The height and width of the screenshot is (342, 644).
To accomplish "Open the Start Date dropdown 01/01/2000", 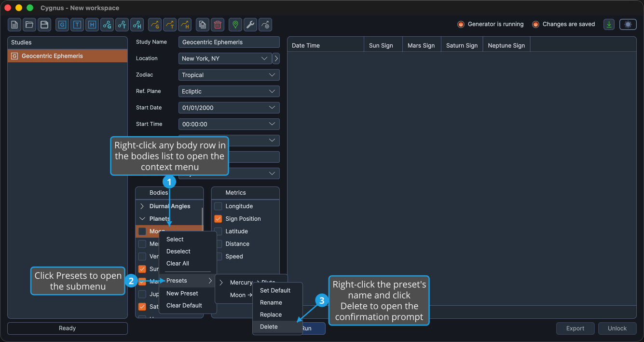I will (x=229, y=108).
